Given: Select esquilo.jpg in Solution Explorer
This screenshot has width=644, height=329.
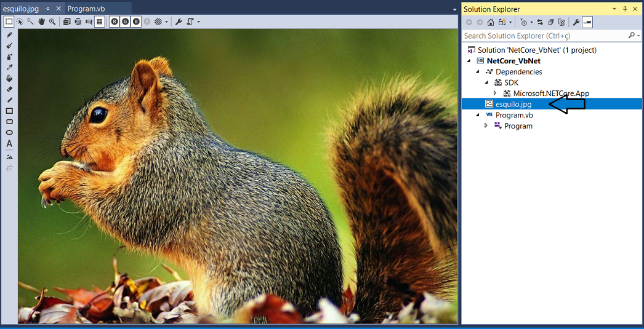Looking at the screenshot, I should point(513,104).
